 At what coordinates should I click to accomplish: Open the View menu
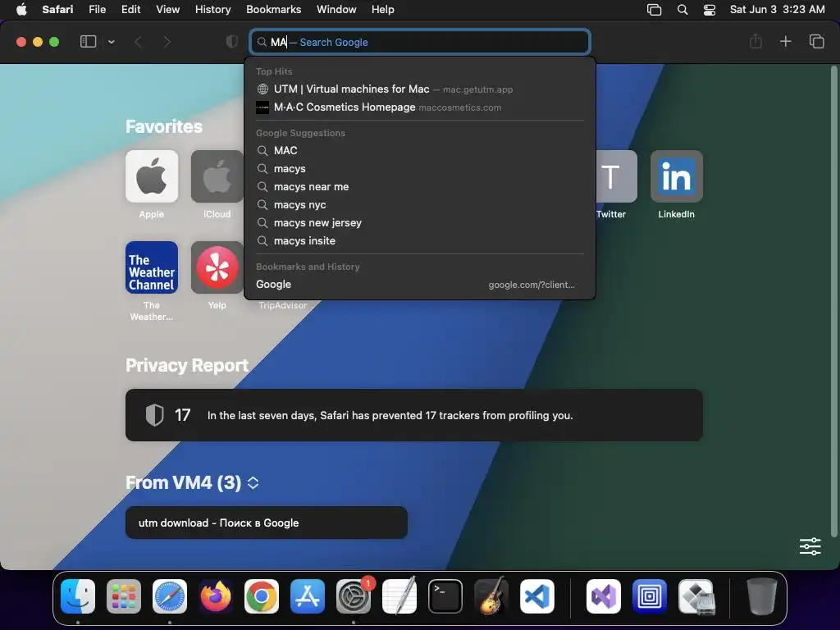[167, 9]
